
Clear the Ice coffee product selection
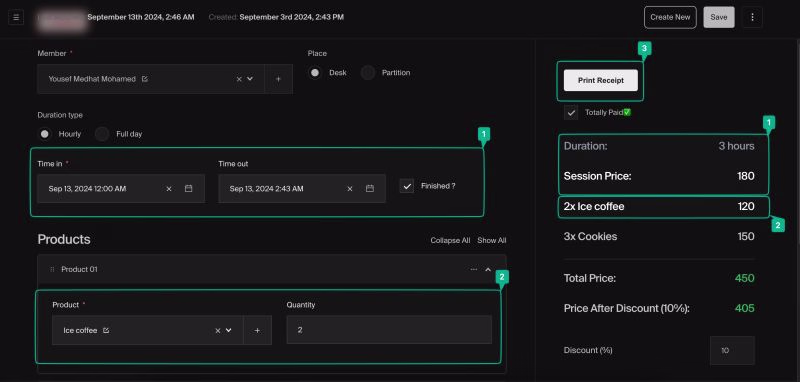click(x=218, y=330)
